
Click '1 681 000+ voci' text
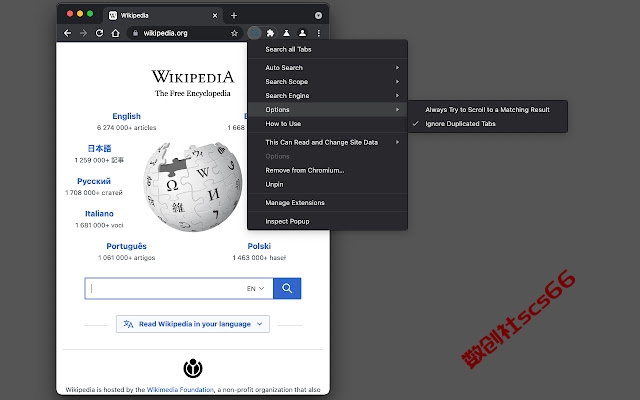(x=99, y=225)
